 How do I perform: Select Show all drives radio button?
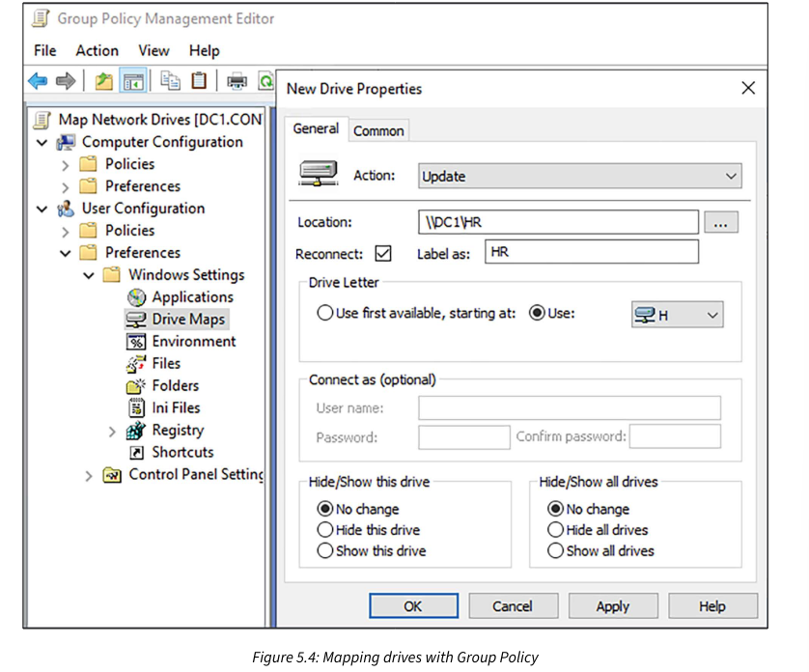(555, 550)
